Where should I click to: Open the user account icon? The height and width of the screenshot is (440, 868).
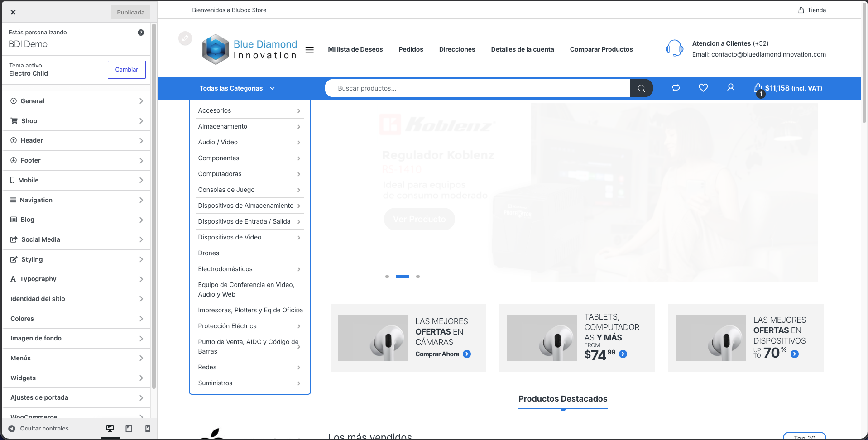(730, 88)
